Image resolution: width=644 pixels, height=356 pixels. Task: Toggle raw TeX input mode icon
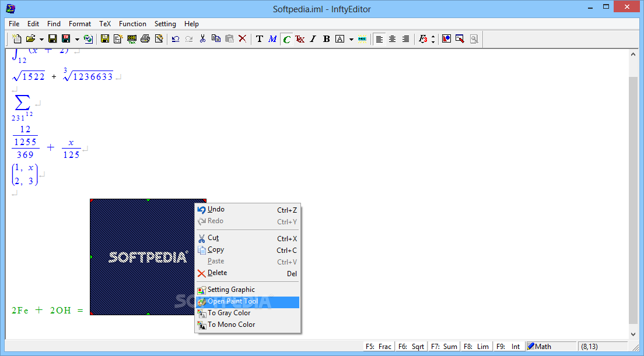pos(300,39)
